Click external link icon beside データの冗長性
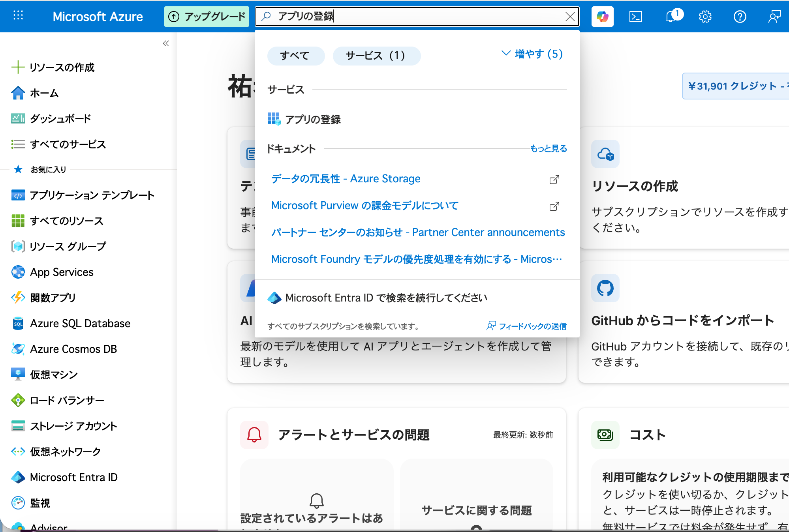Viewport: 789px width, 532px height. (x=554, y=180)
